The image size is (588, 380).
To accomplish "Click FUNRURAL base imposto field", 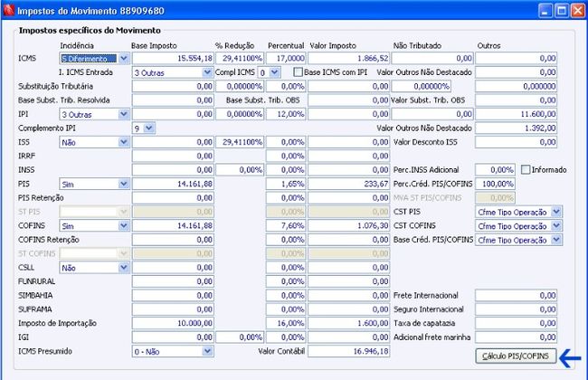I will (173, 281).
